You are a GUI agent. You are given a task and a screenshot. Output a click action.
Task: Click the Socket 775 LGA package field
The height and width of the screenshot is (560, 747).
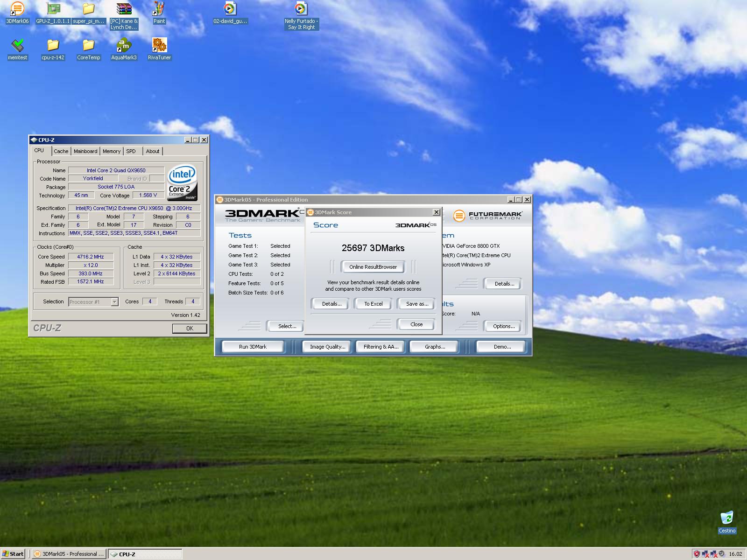[116, 187]
